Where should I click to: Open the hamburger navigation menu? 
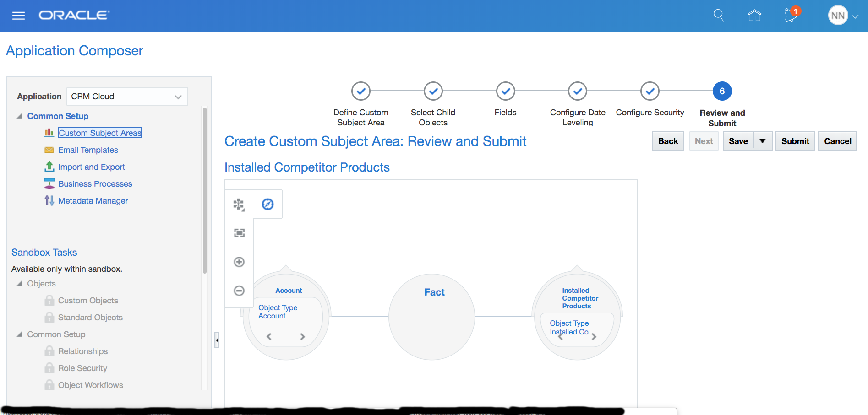[18, 16]
